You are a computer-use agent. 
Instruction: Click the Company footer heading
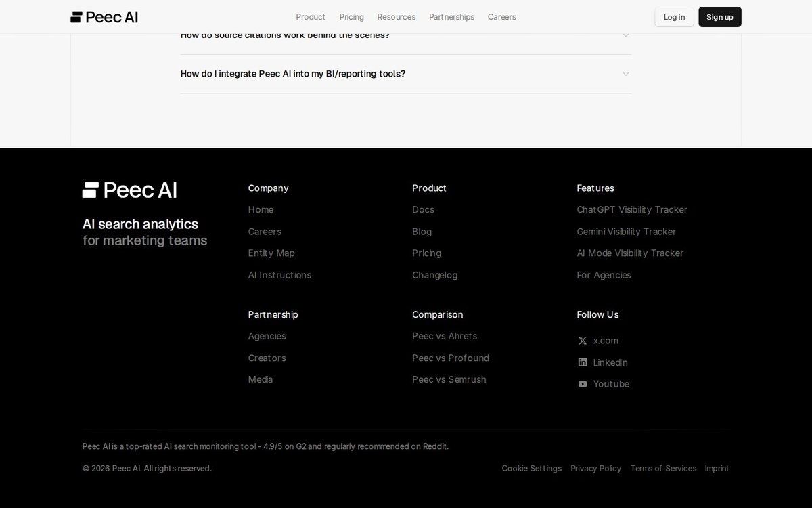(269, 188)
